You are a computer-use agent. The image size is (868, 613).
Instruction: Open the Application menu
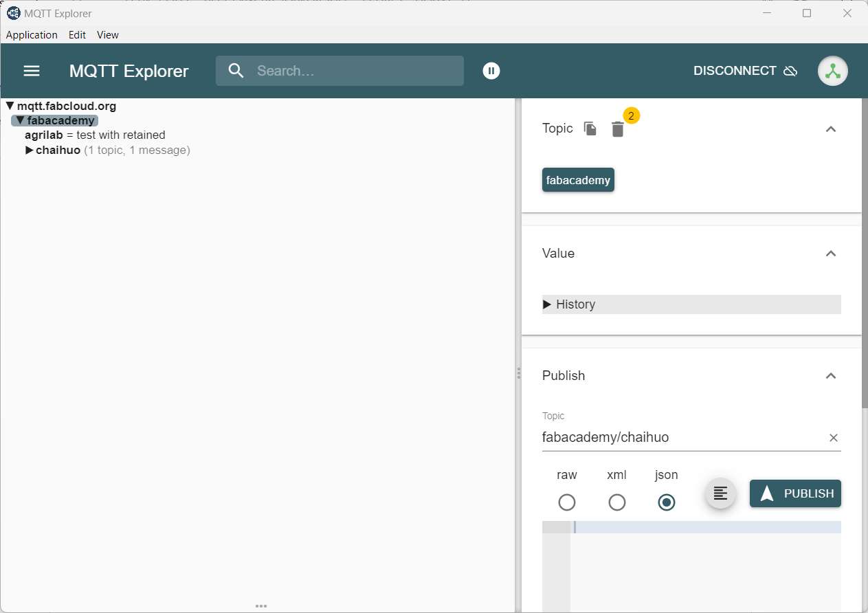point(32,35)
